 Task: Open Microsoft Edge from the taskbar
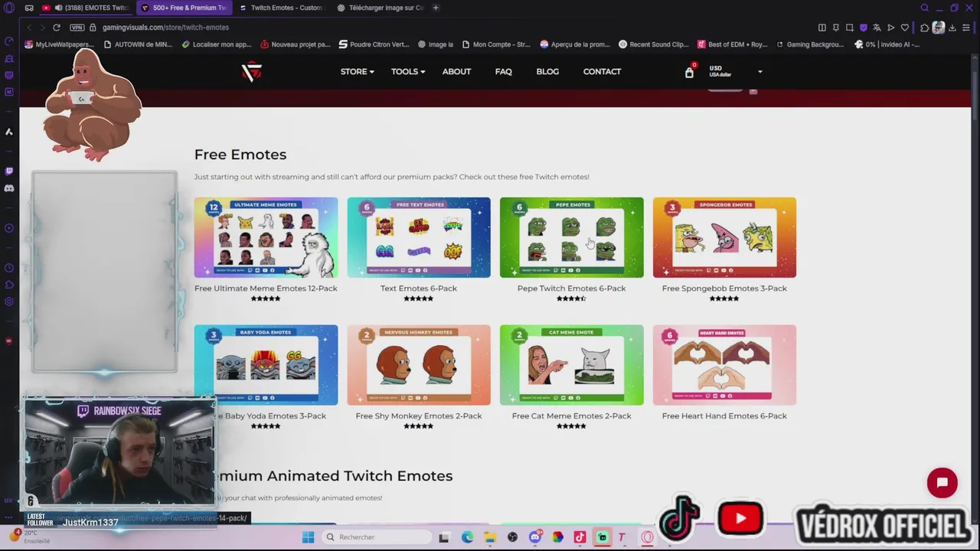(467, 537)
